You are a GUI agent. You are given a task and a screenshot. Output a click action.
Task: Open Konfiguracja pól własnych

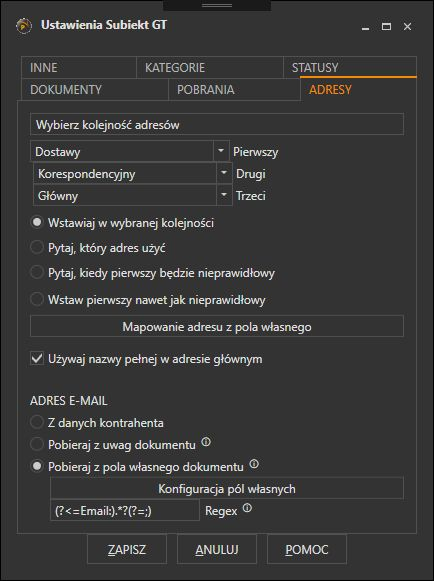pos(227,488)
